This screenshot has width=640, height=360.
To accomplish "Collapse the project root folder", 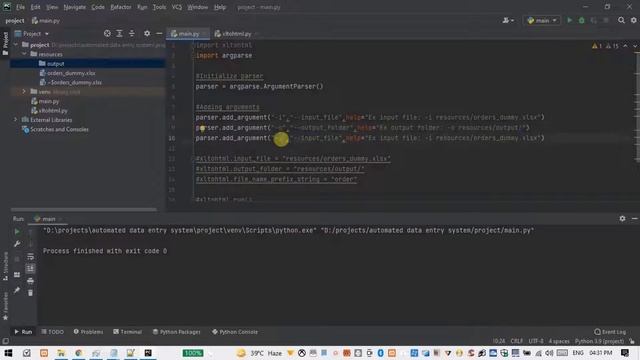I will 16,44.
